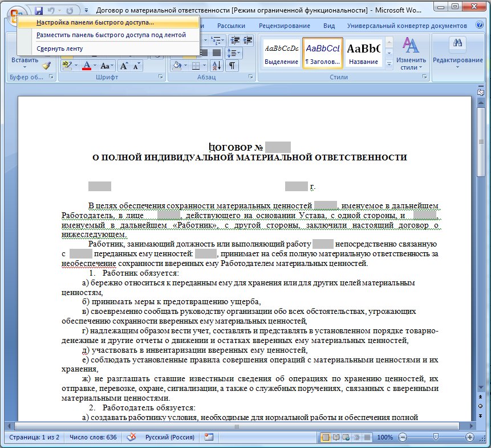Apply the Выделение style

click(x=281, y=53)
